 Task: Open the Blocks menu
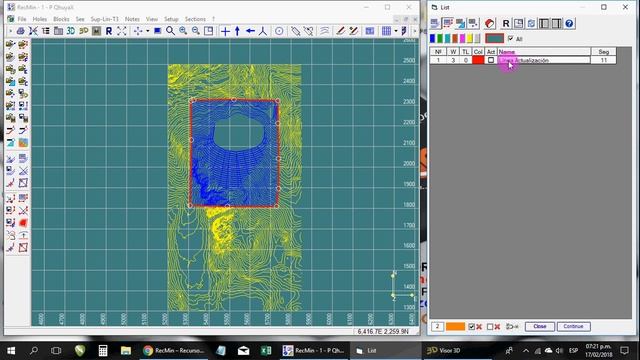(61, 19)
